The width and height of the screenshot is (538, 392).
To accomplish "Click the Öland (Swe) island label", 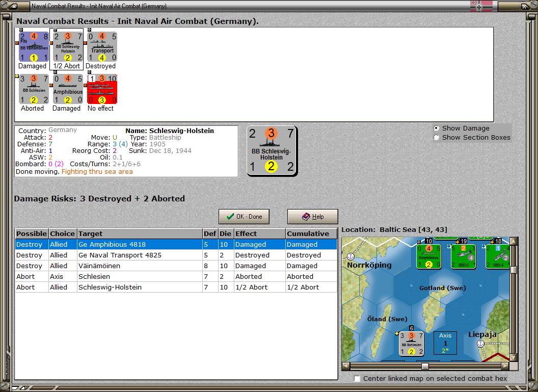I will (387, 319).
